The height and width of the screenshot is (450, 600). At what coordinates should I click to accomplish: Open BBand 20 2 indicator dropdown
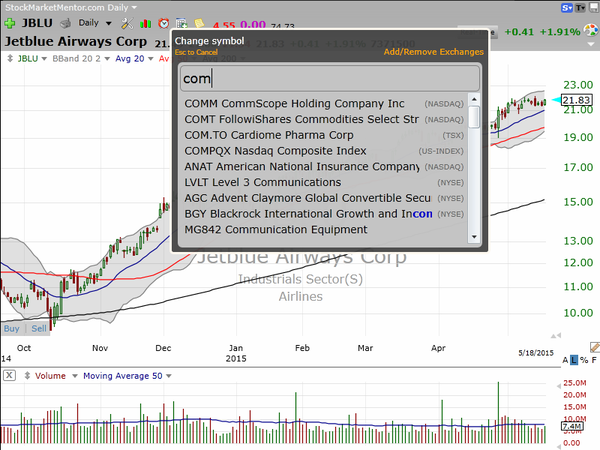click(107, 59)
